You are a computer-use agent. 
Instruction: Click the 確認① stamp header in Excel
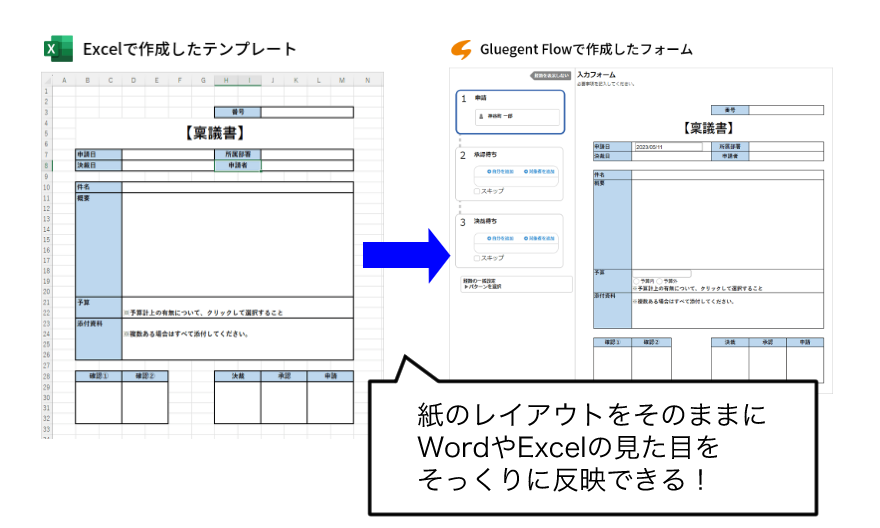tap(99, 376)
